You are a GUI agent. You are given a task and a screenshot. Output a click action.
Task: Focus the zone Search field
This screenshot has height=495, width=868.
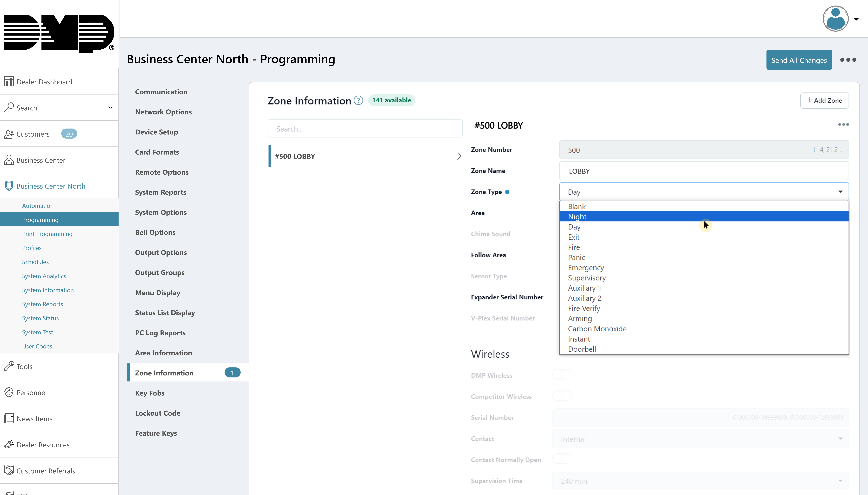point(365,129)
